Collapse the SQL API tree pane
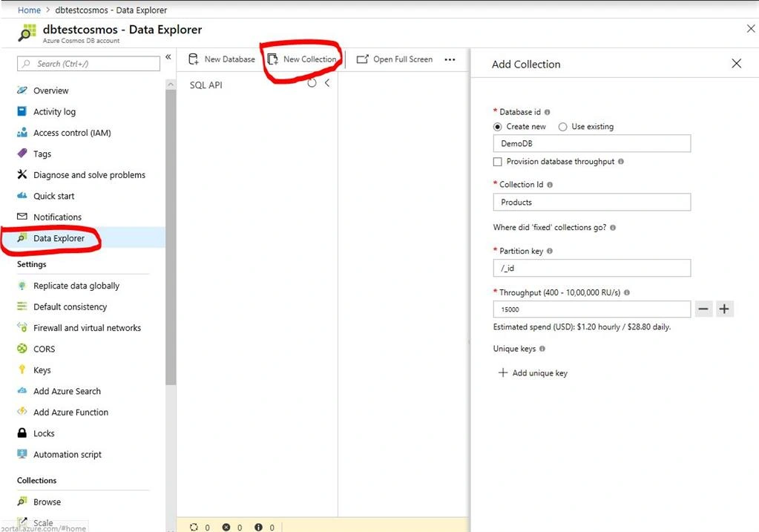Viewport: 759px width, 532px height. pos(327,83)
